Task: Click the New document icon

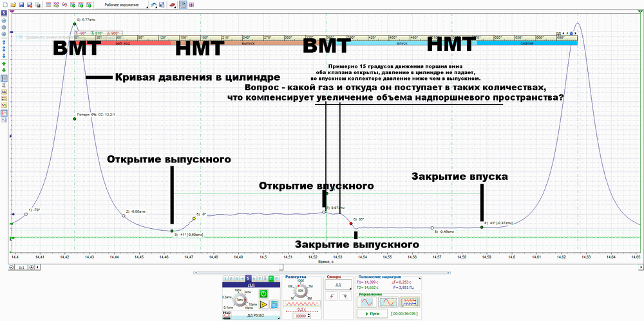Action: 4,5
